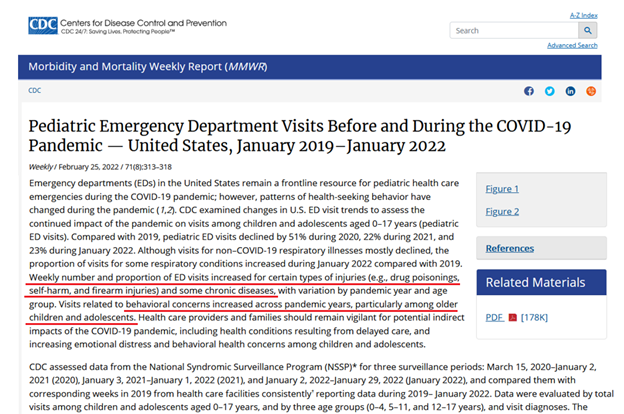Click Centers for Disease Control and Prevention text

pyautogui.click(x=143, y=23)
